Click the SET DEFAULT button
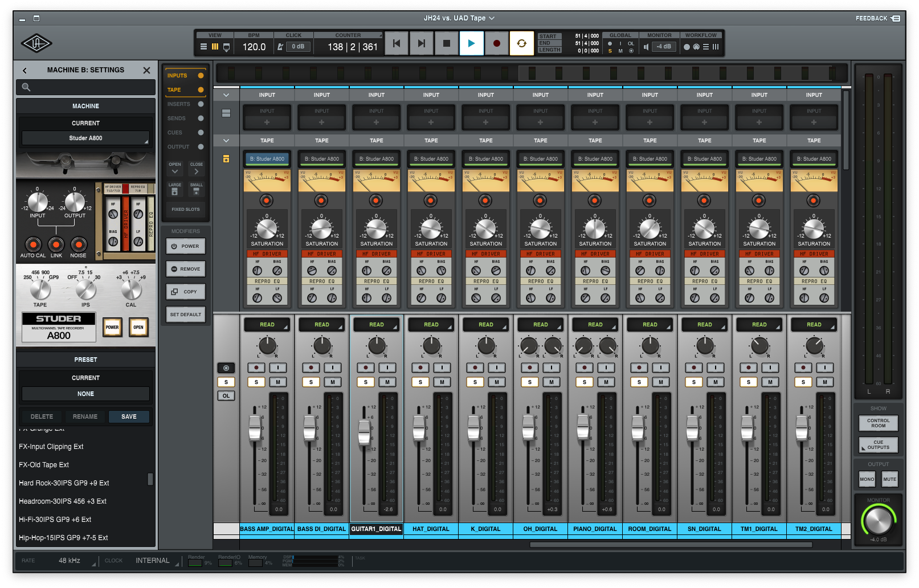 186,315
